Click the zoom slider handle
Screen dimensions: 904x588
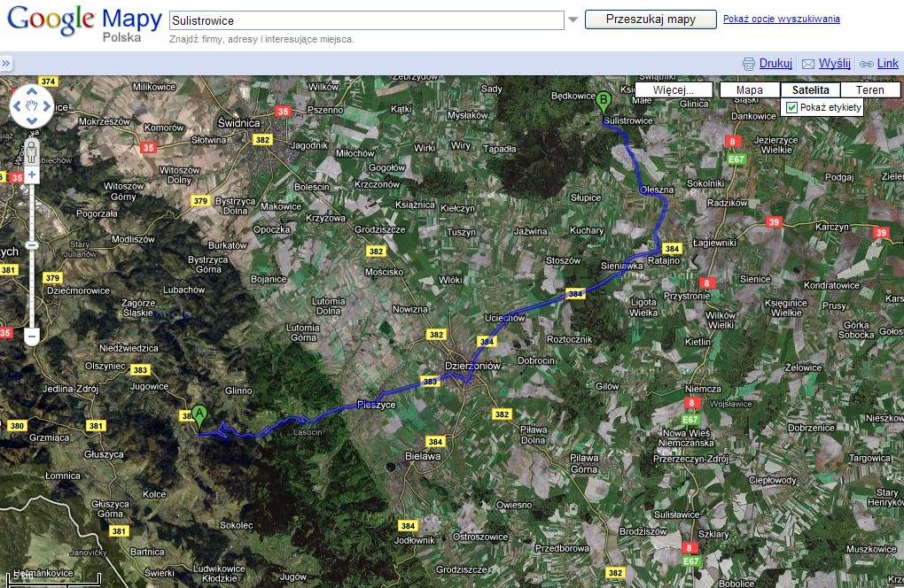[x=32, y=245]
